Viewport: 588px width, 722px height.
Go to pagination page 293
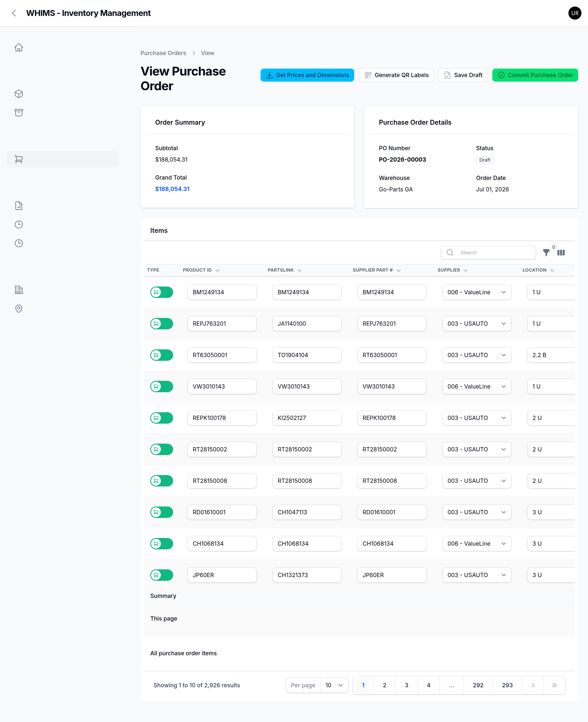click(507, 685)
